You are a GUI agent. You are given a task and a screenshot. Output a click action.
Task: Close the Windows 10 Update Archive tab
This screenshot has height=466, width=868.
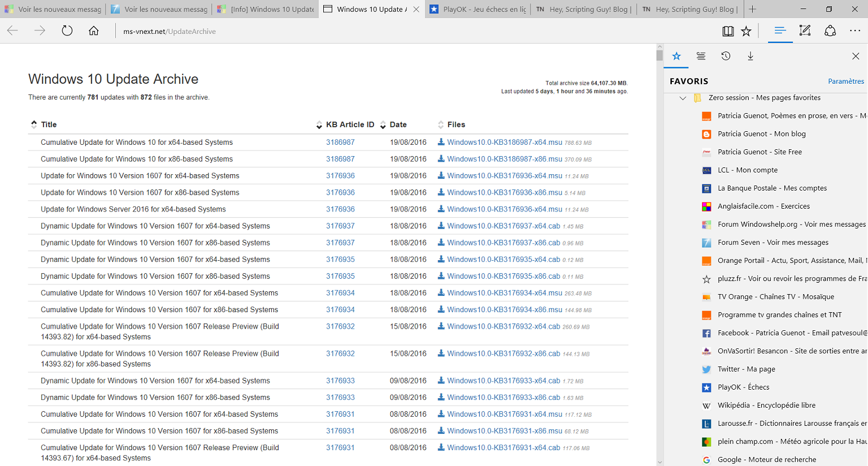coord(416,9)
